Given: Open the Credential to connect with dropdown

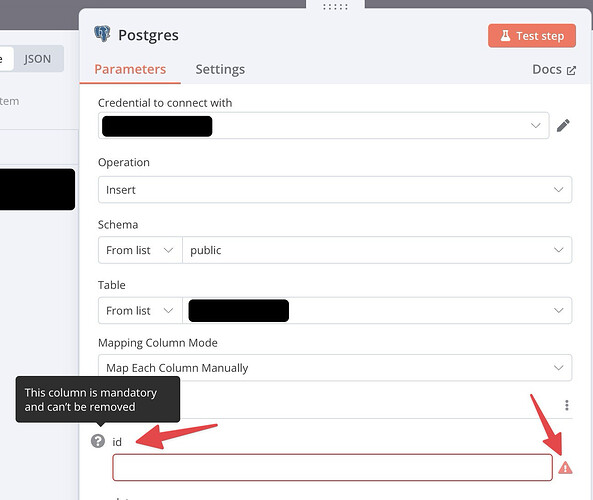Looking at the screenshot, I should pos(323,126).
